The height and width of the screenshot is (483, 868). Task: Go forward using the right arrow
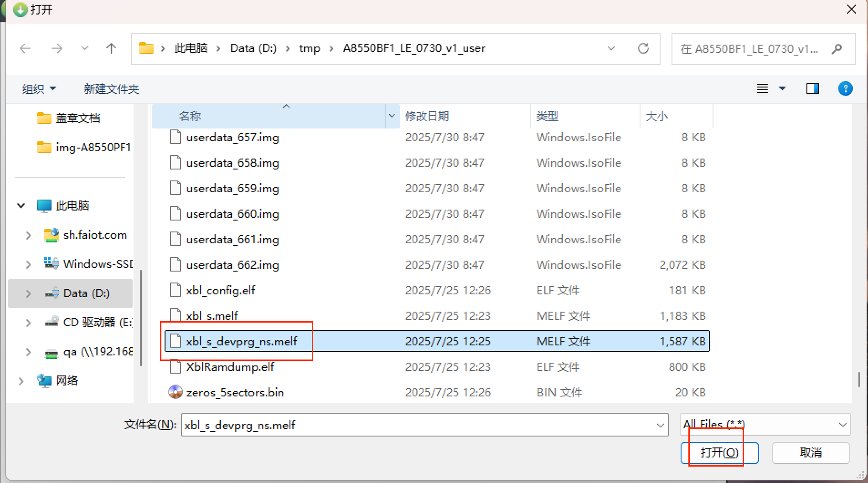(x=57, y=48)
